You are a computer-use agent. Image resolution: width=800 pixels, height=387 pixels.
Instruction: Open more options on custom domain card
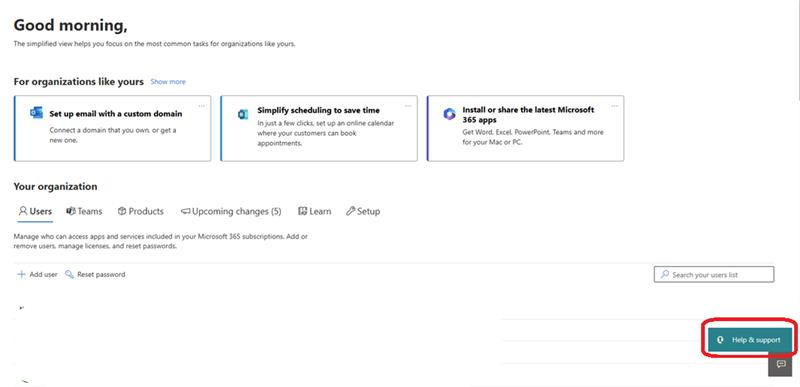tap(202, 106)
